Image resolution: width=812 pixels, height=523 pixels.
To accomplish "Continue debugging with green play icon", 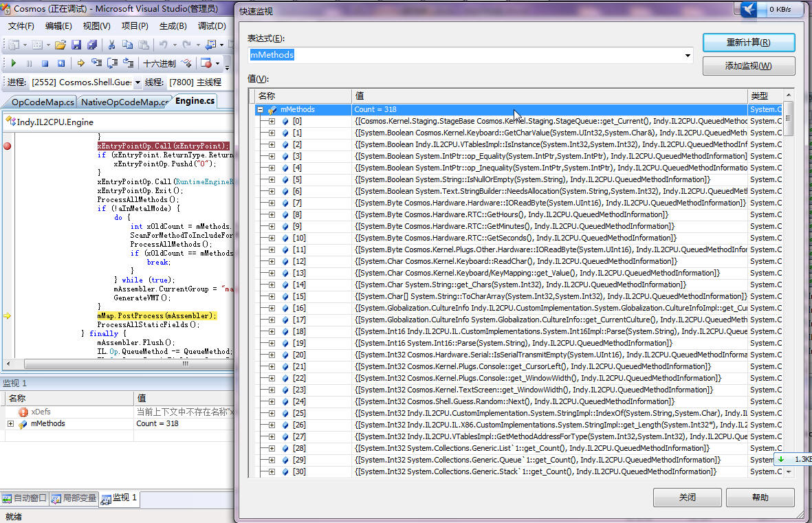I will [x=14, y=63].
